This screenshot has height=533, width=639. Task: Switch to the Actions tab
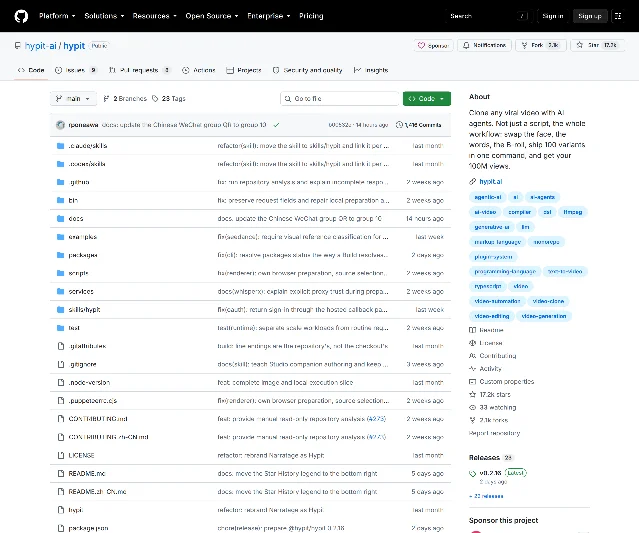click(x=198, y=70)
